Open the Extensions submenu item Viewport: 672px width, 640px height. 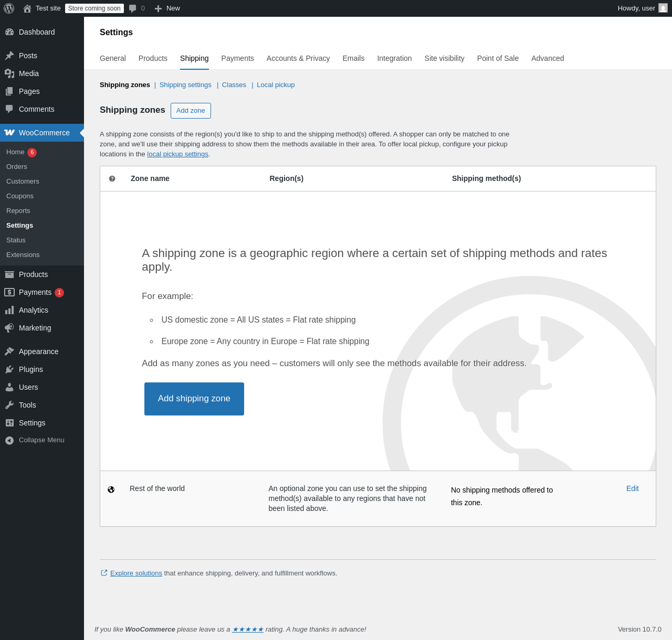[x=23, y=255]
